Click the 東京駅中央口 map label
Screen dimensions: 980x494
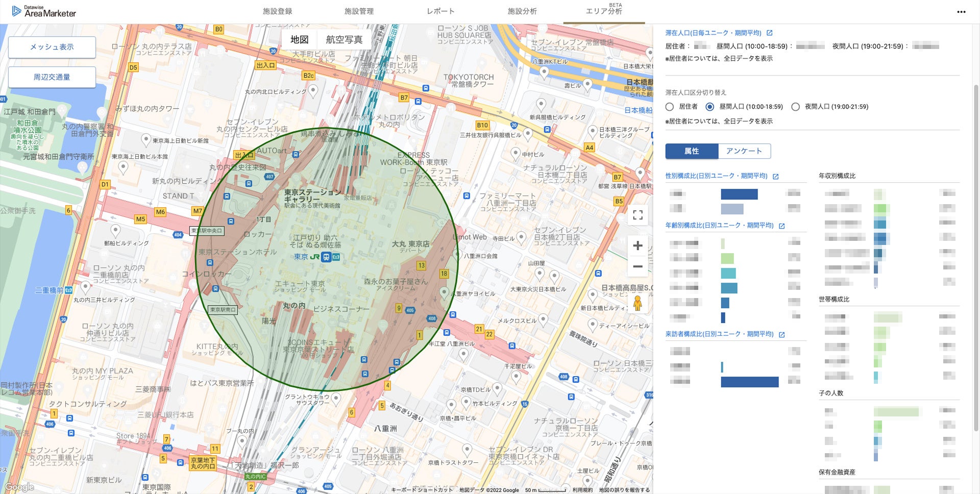207,231
